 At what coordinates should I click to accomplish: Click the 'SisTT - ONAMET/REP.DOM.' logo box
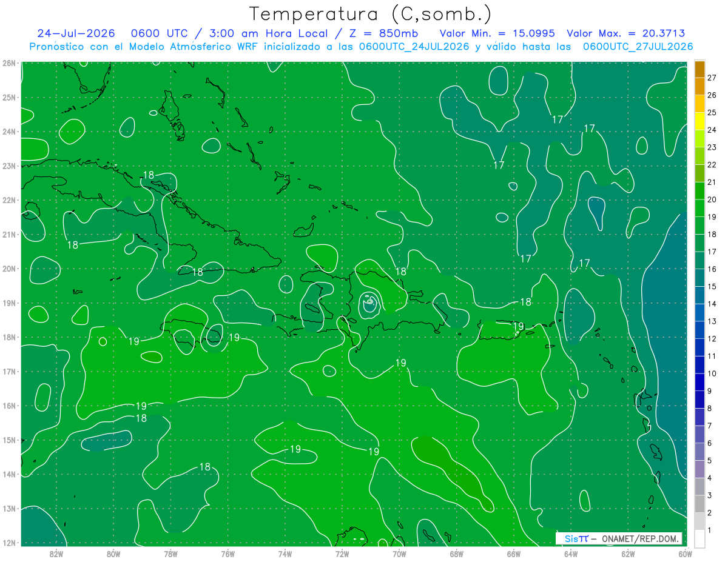618,538
